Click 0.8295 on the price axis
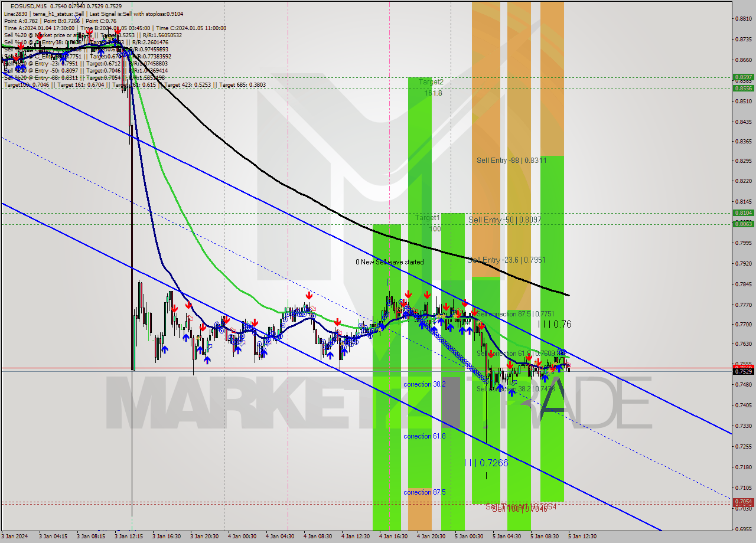The image size is (756, 543). tap(743, 161)
